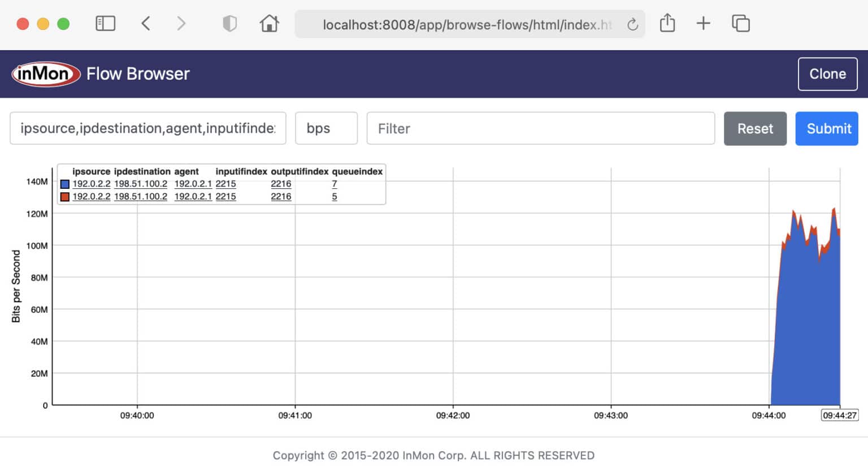Click the blue series color swatch
This screenshot has width=868, height=471.
point(64,184)
